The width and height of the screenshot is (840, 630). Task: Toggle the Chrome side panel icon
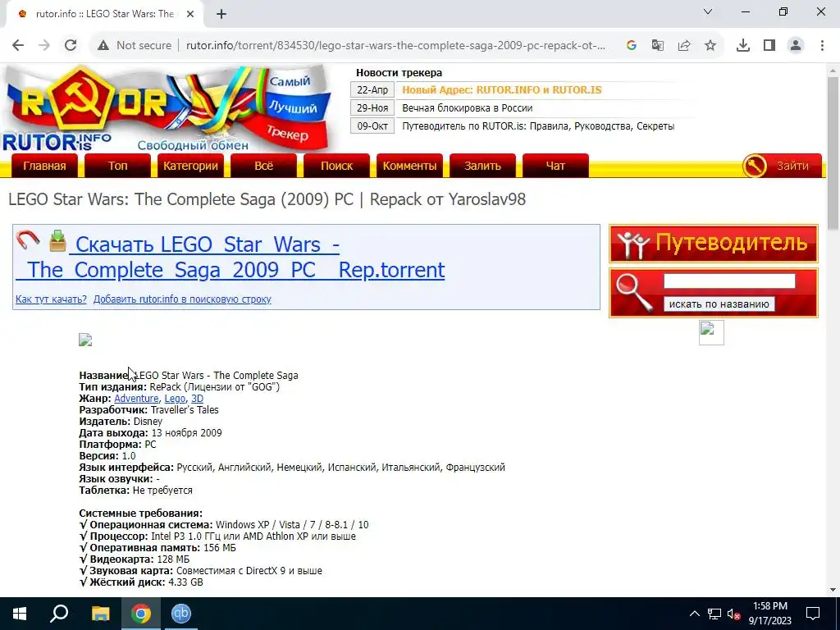click(769, 46)
